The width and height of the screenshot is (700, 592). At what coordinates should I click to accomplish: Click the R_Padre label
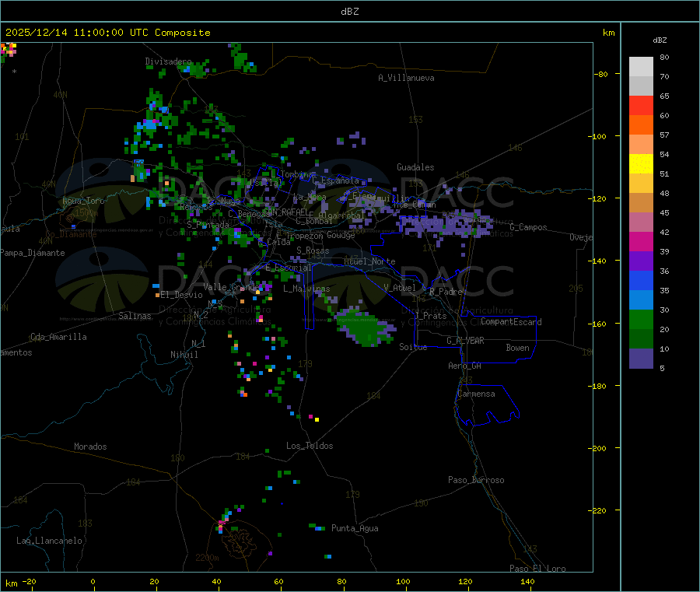tap(446, 292)
